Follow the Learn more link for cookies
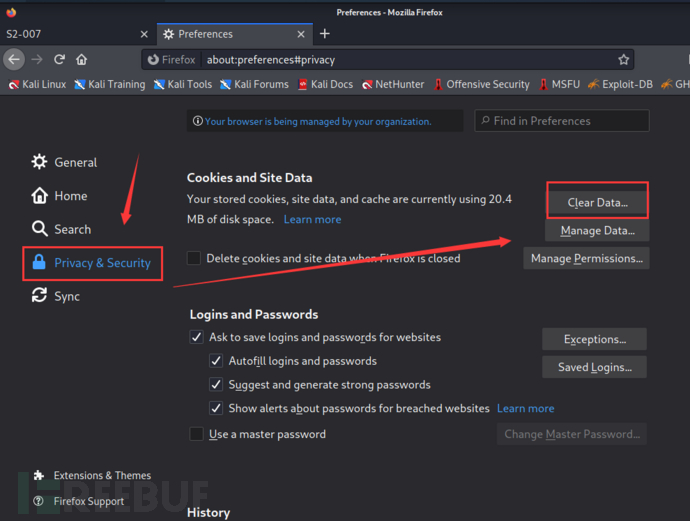The image size is (690, 521). pos(312,219)
